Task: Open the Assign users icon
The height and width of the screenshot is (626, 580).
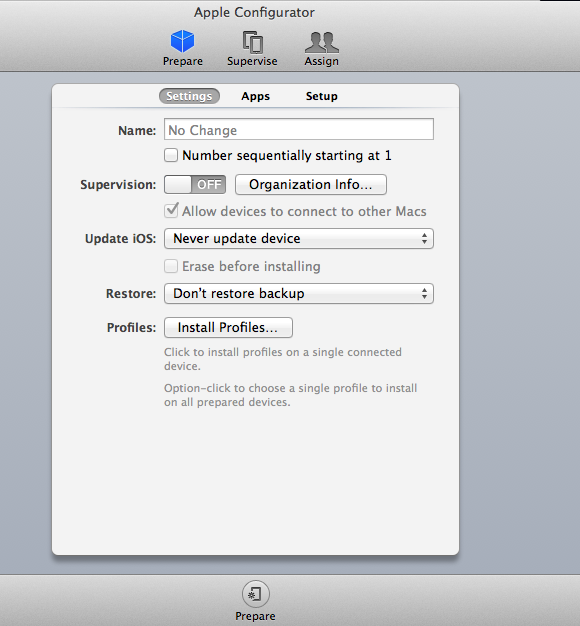Action: pyautogui.click(x=322, y=42)
